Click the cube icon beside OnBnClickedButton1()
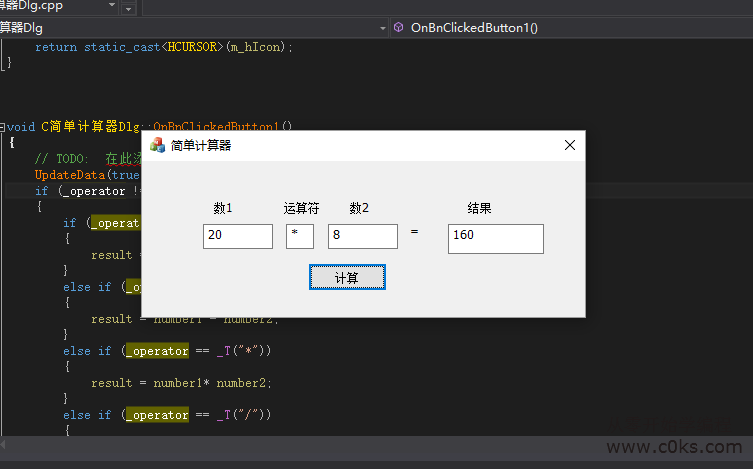 coord(398,28)
